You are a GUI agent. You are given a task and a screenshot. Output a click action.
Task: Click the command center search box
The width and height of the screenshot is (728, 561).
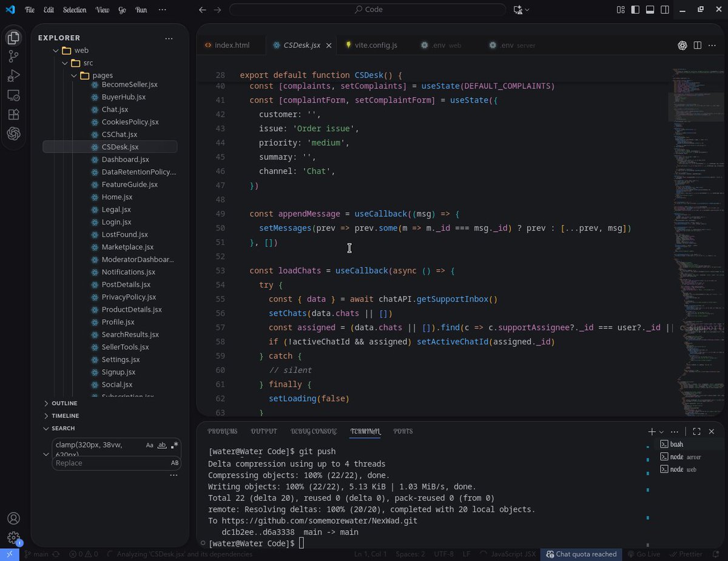coord(368,10)
